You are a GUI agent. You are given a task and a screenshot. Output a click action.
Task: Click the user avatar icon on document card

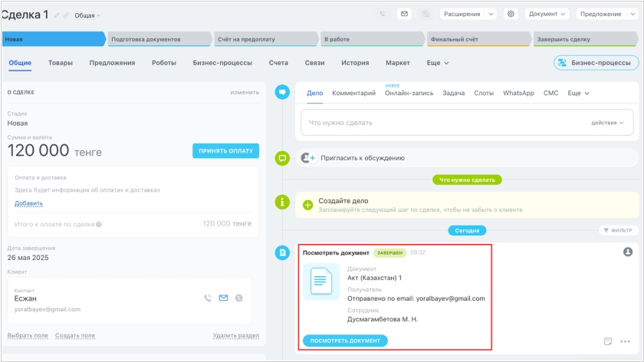628,252
